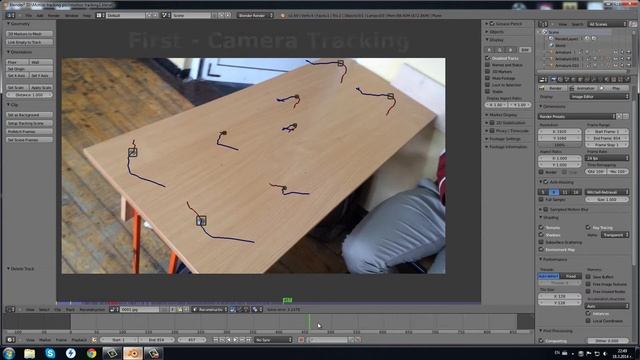Image resolution: width=640 pixels, height=360 pixels.
Task: Click the 3D Markers to Mesh button
Action: (x=29, y=34)
